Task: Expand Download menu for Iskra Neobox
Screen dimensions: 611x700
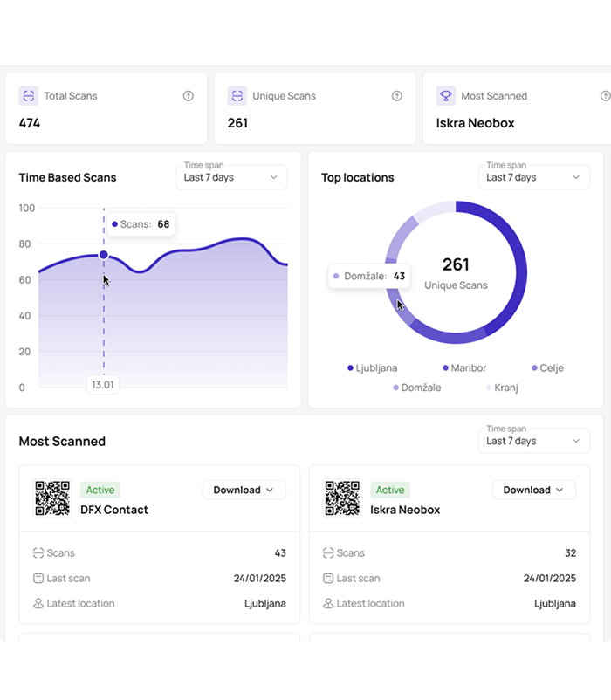Action: 534,490
